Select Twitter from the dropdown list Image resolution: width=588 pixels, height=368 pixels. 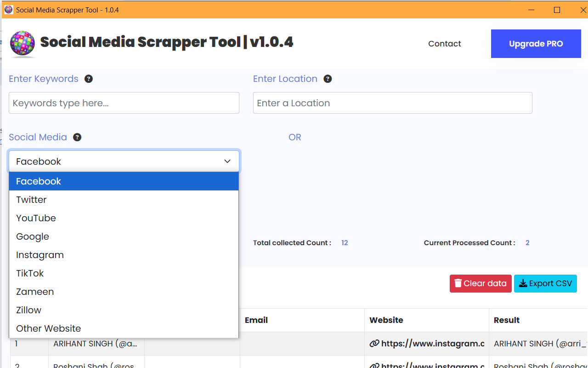click(x=124, y=200)
